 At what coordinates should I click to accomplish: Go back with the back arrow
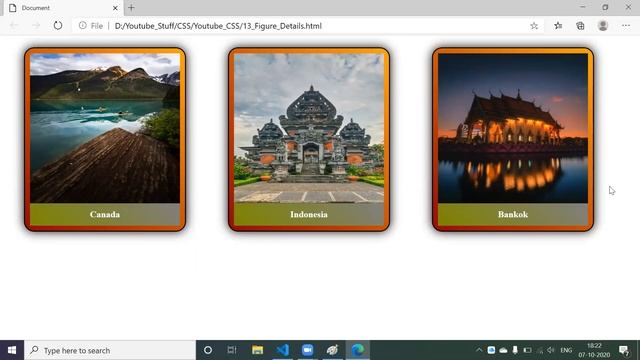(x=14, y=26)
